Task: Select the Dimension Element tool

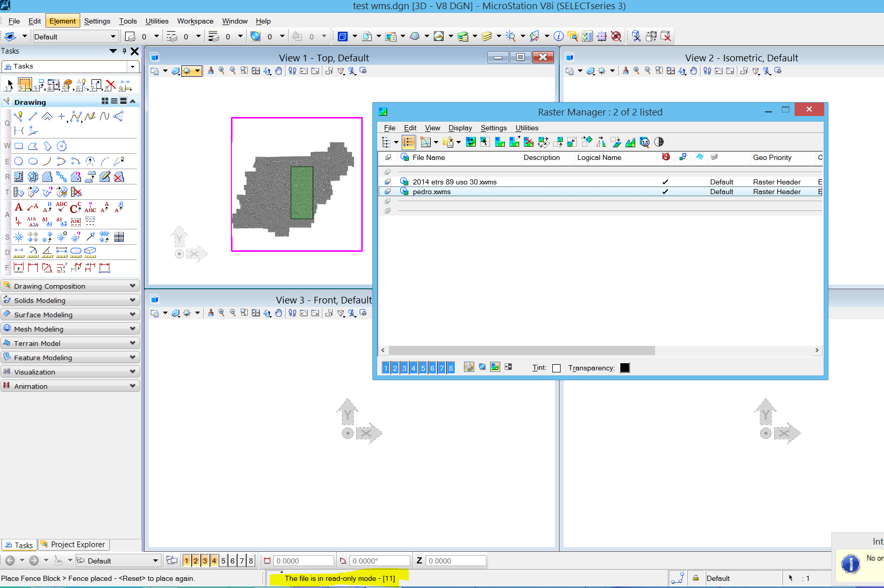Action: click(19, 267)
